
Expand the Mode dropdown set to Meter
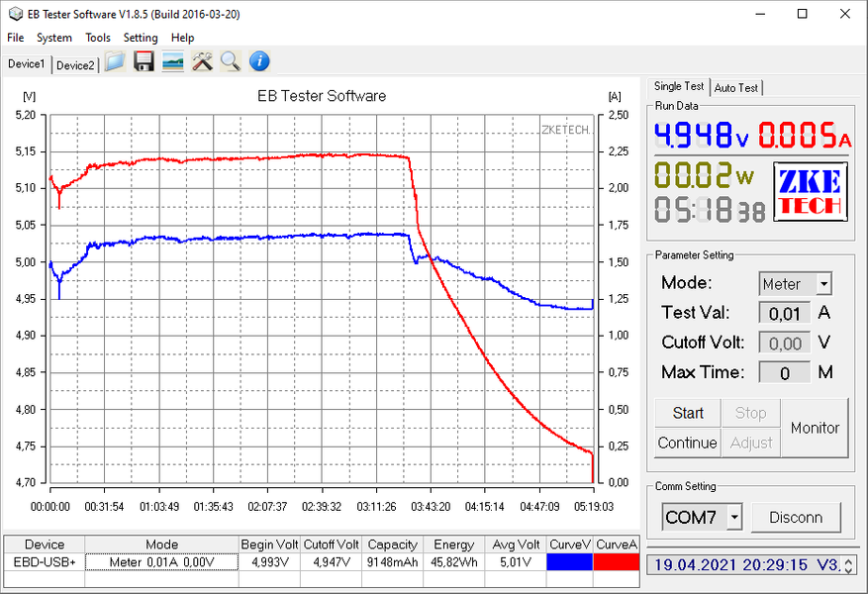point(823,284)
